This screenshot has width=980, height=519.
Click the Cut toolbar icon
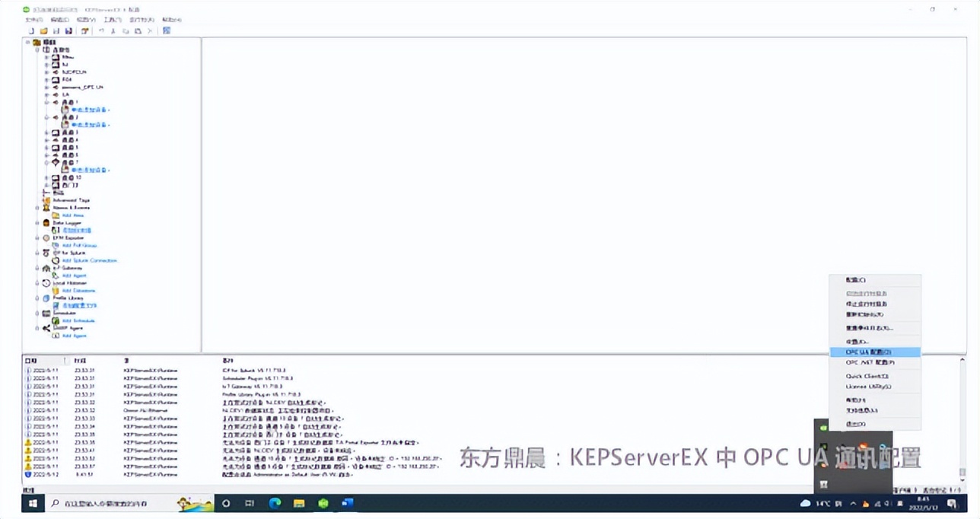click(113, 31)
